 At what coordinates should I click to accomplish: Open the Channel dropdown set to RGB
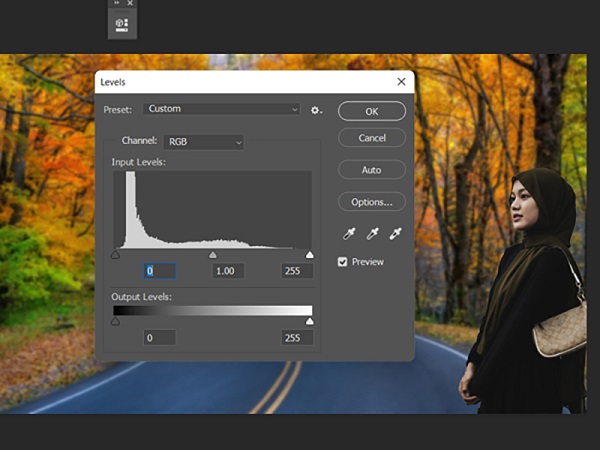pos(204,142)
